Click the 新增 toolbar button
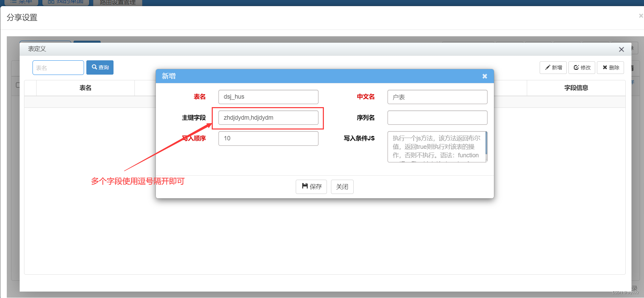The height and width of the screenshot is (298, 644). tap(553, 67)
